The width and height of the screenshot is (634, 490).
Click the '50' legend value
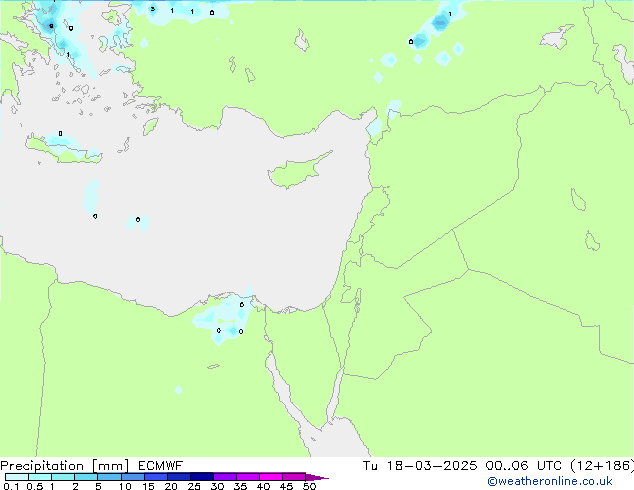click(309, 486)
